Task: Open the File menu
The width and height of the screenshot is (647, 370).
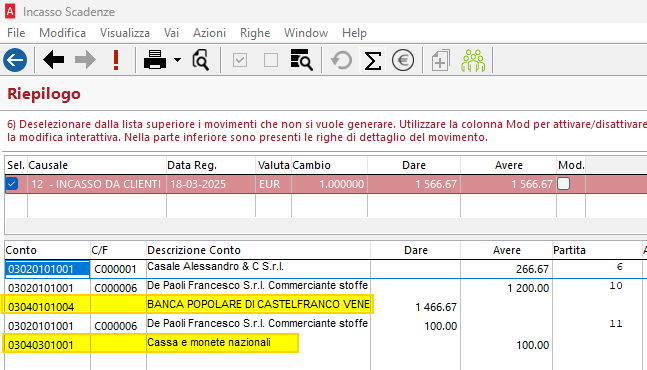Action: (x=16, y=33)
